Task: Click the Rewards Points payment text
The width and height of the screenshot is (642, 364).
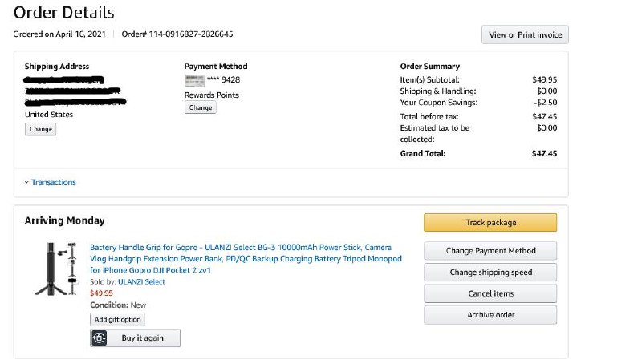Action: [211, 95]
